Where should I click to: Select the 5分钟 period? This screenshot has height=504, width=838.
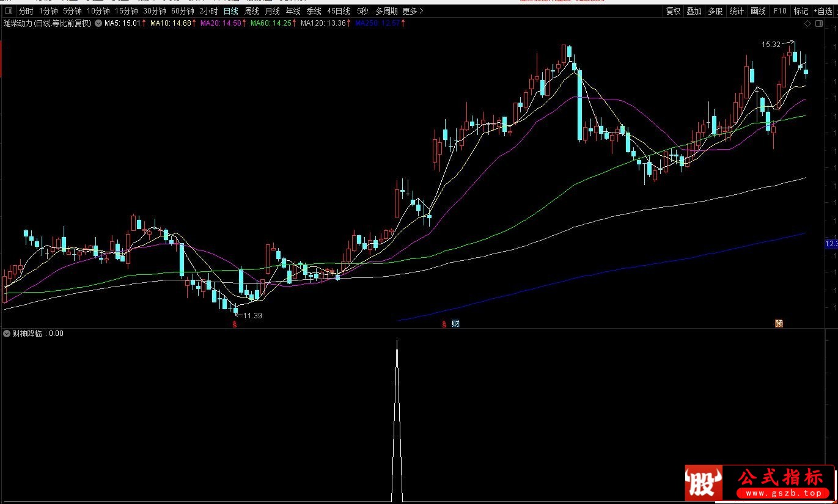coord(72,11)
